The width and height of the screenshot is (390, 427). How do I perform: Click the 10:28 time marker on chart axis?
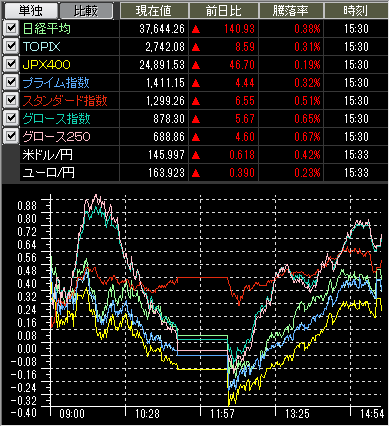coord(148,414)
